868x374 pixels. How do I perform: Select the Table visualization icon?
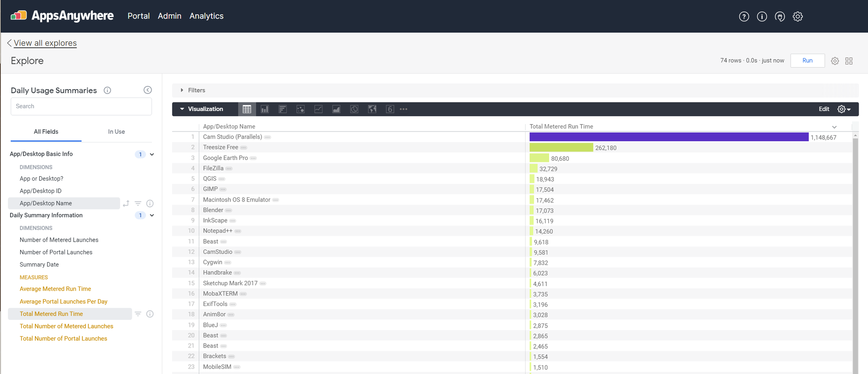point(247,109)
